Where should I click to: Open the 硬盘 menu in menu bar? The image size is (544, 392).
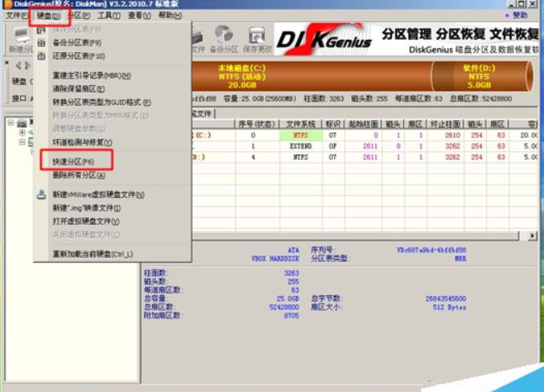(x=48, y=16)
